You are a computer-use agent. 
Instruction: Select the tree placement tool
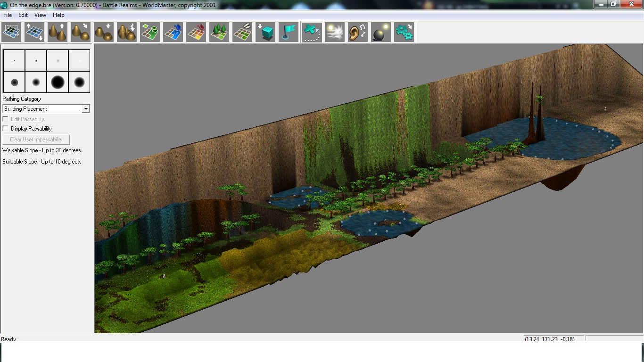tap(219, 32)
